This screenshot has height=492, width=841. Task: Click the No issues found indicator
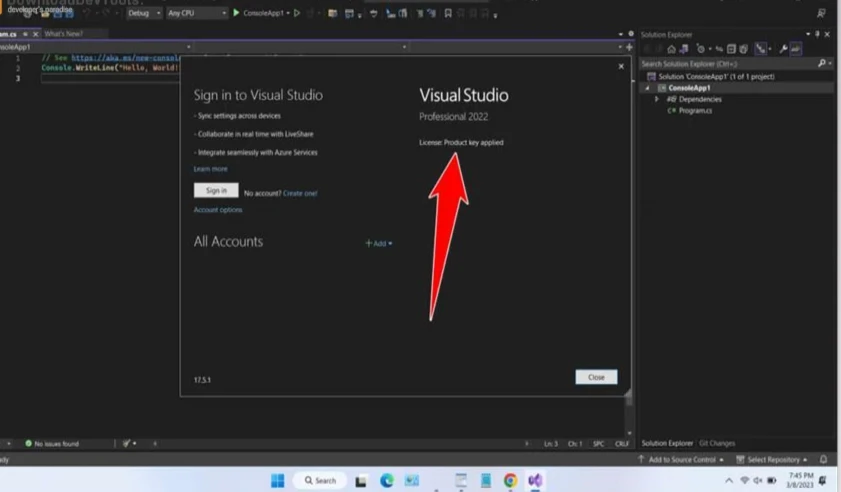pyautogui.click(x=52, y=444)
